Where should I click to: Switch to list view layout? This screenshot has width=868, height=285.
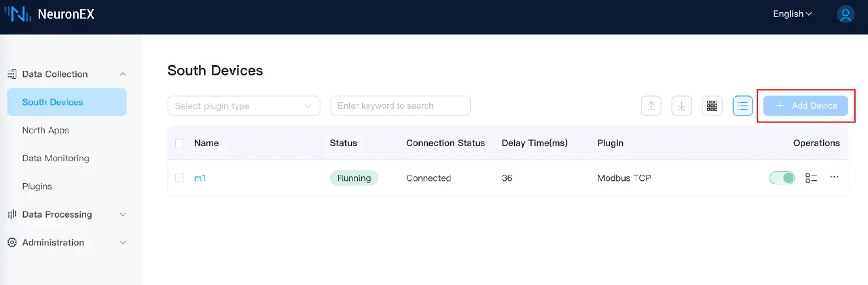click(743, 106)
